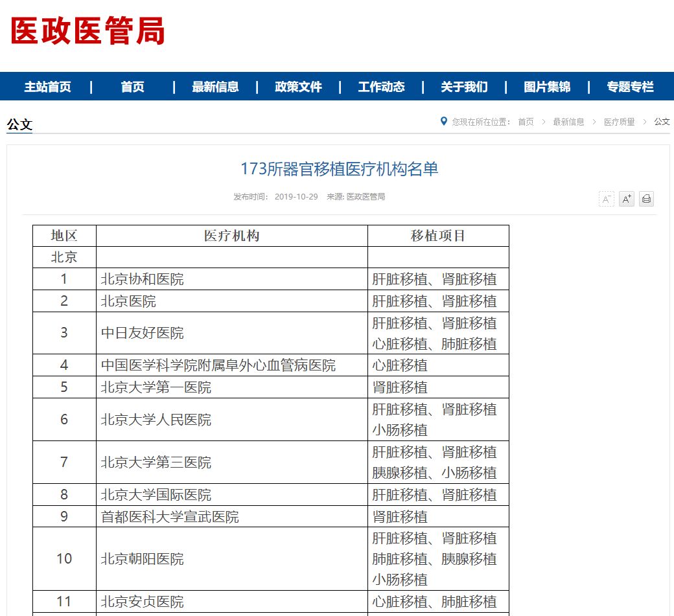674x616 pixels.
Task: Click row number 10 cell
Action: [x=64, y=558]
